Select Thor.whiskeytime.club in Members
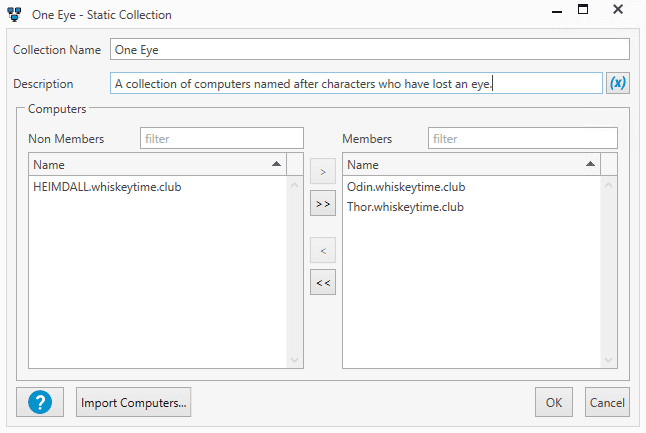The width and height of the screenshot is (646, 433). (471, 207)
